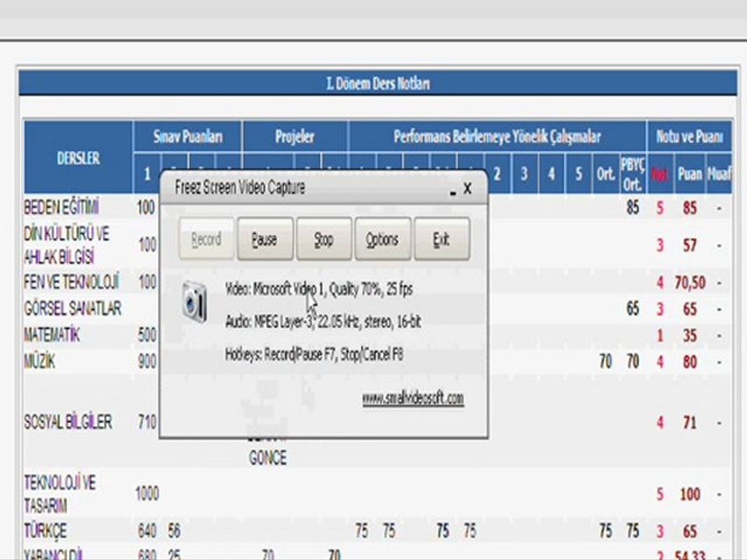The image size is (747, 560).
Task: Click the exam score 900 in the Müzik row
Action: (x=147, y=362)
